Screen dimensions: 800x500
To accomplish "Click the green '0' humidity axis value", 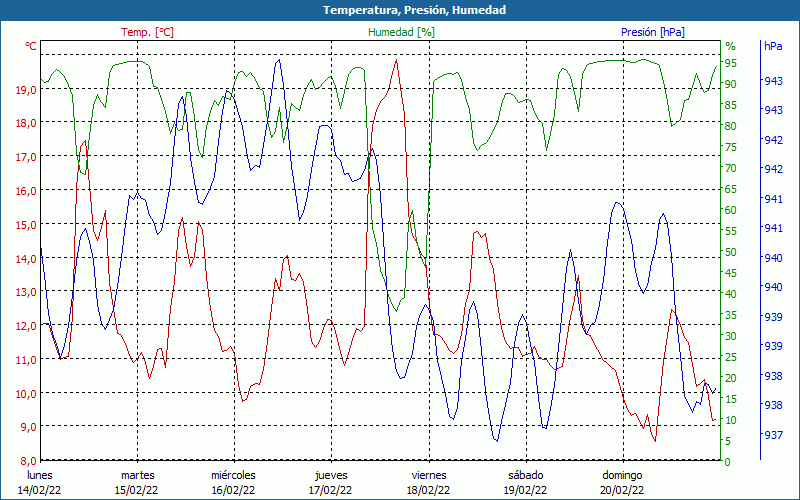I will point(728,462).
